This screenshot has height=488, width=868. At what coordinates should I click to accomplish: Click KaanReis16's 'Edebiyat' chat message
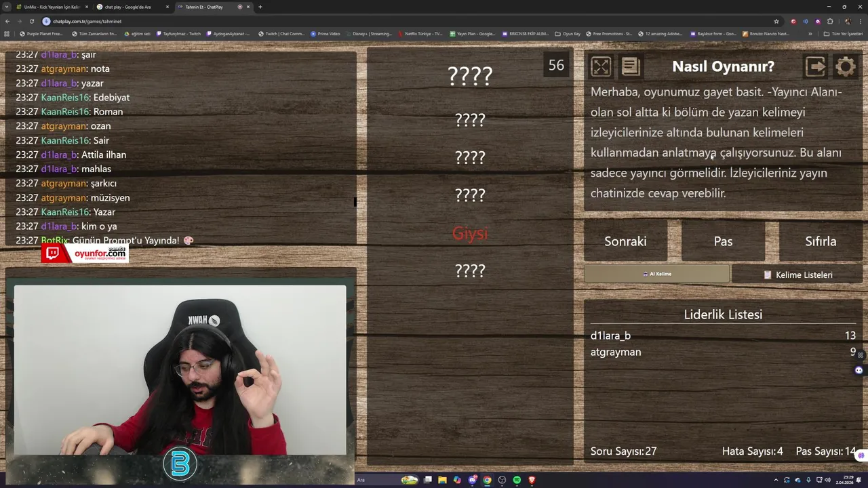point(111,97)
